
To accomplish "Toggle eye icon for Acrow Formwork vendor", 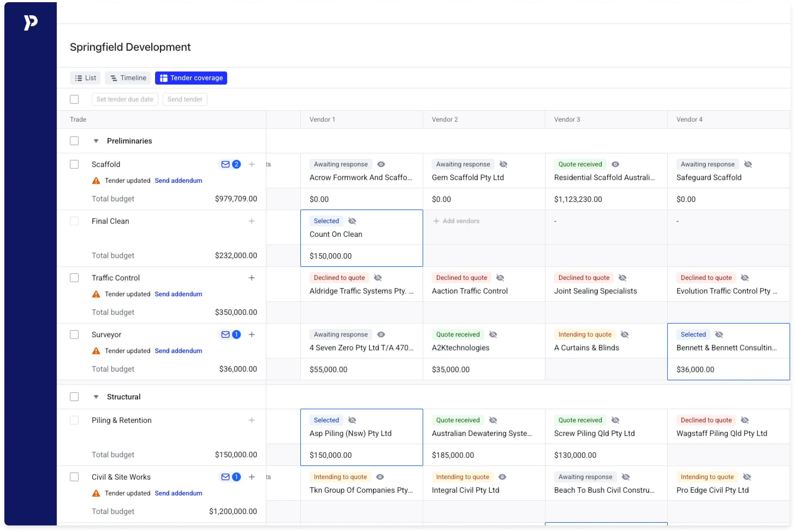I will (x=381, y=165).
